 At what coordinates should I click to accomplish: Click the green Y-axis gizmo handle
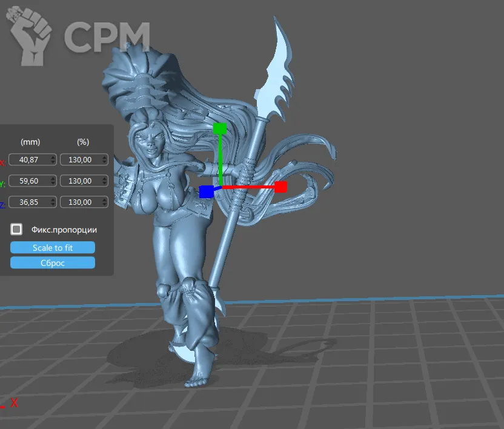[220, 128]
